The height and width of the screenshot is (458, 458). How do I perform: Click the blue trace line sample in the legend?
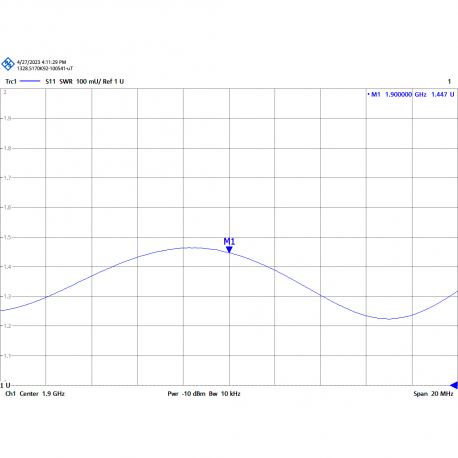30,81
